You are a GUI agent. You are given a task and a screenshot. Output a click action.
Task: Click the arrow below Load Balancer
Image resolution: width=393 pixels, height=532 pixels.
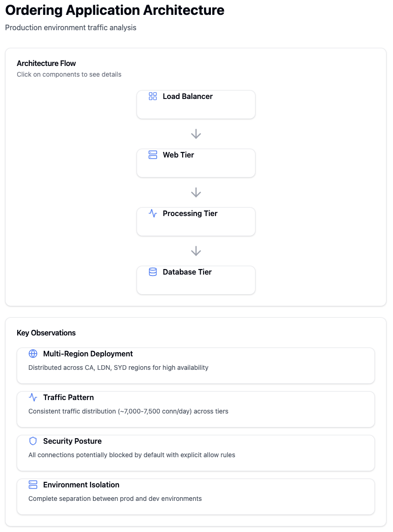(x=196, y=134)
